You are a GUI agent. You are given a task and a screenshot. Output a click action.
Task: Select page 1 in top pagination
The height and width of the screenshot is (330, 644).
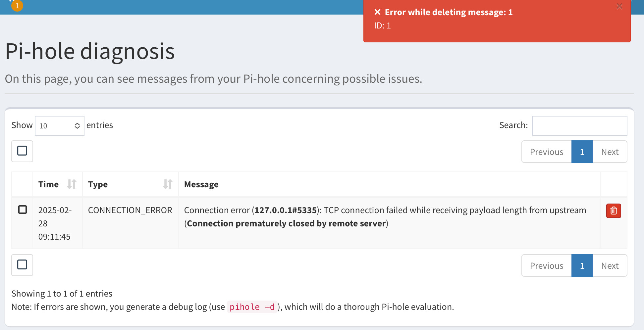click(582, 152)
